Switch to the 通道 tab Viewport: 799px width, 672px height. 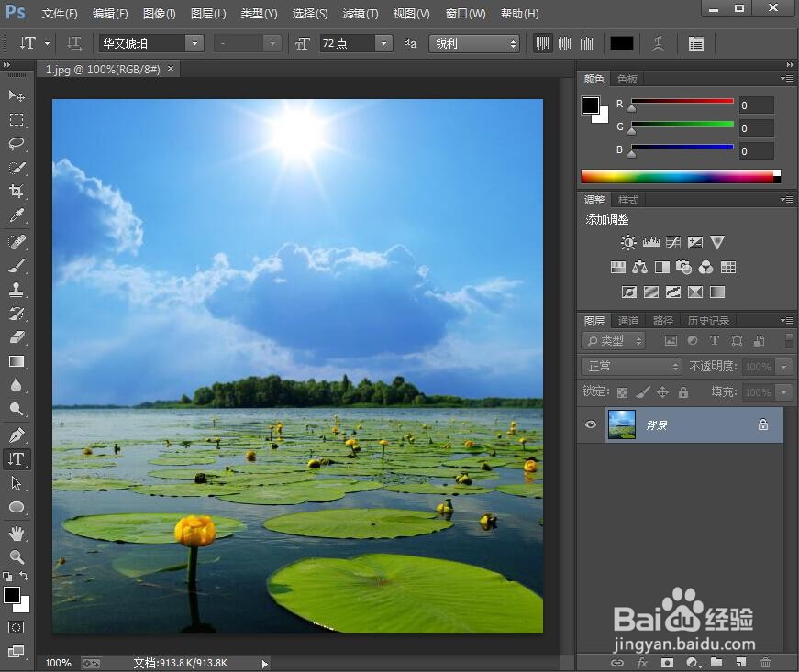(627, 321)
